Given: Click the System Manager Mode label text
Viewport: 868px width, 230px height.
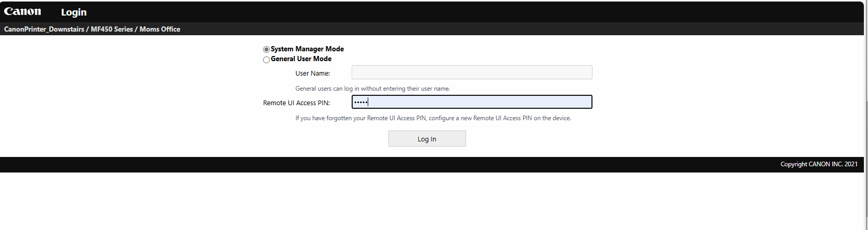Looking at the screenshot, I should pos(307,49).
